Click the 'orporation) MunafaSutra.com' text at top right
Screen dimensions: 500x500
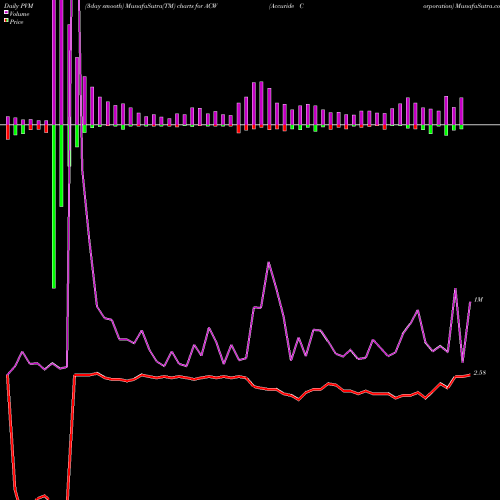pos(461,6)
